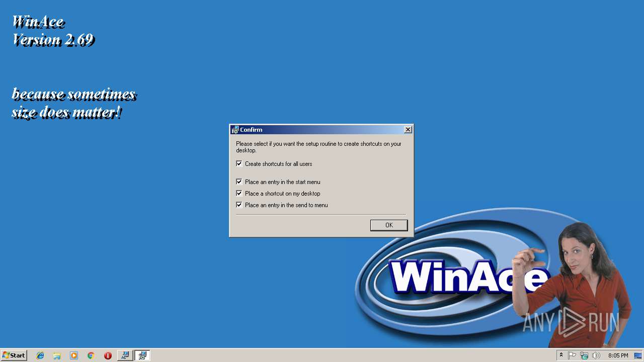Open the Start menu

click(14, 355)
